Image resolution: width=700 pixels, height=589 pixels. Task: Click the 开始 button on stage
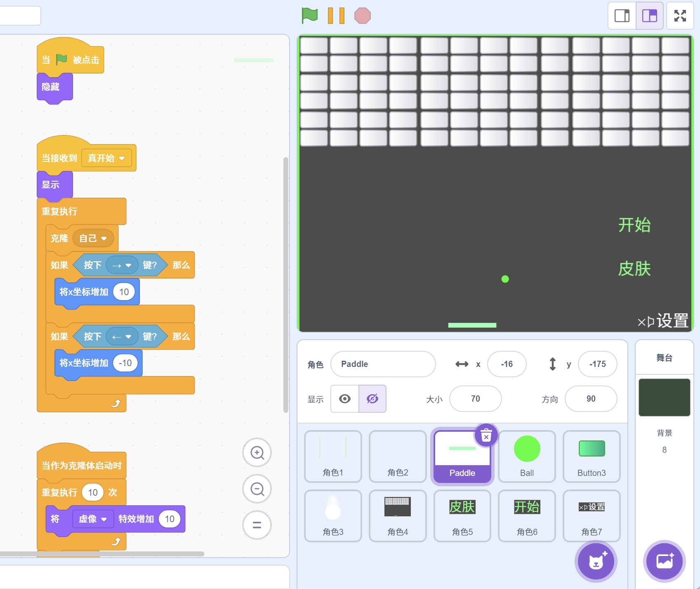point(634,225)
